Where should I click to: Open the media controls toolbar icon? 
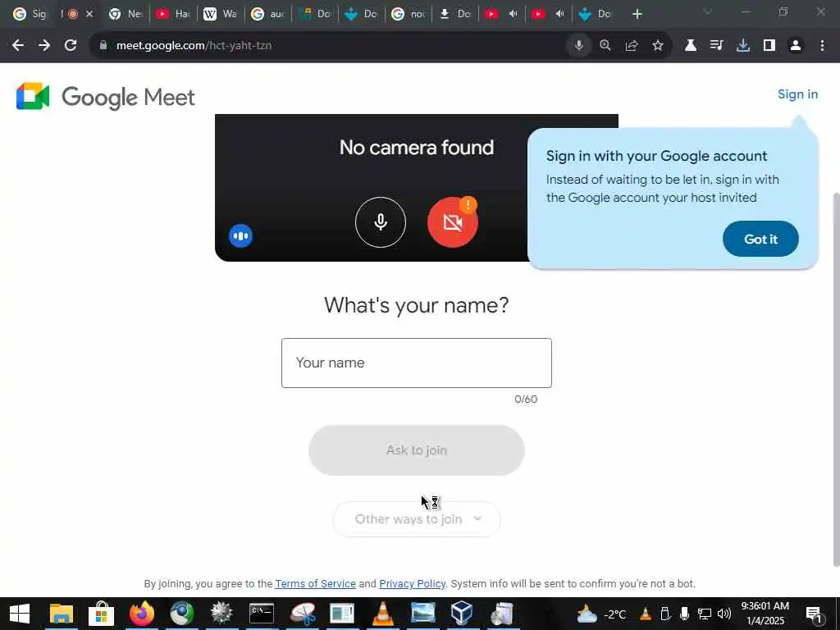click(717, 46)
